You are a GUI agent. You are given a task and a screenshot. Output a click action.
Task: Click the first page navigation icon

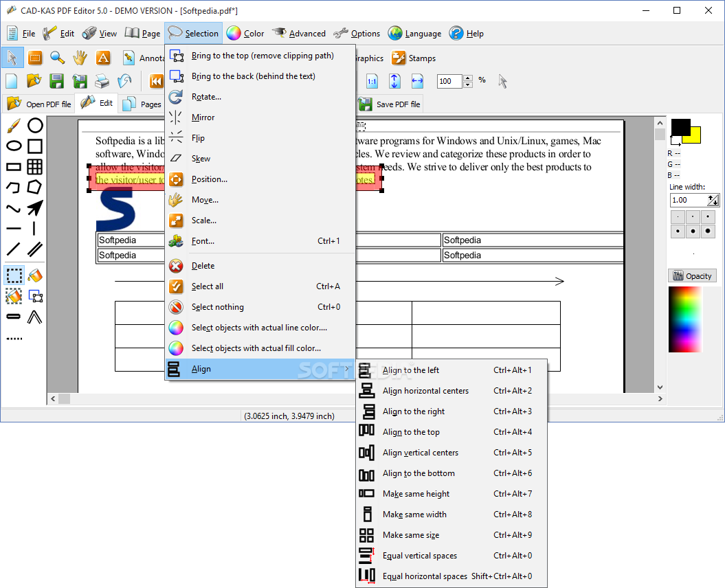[x=156, y=81]
